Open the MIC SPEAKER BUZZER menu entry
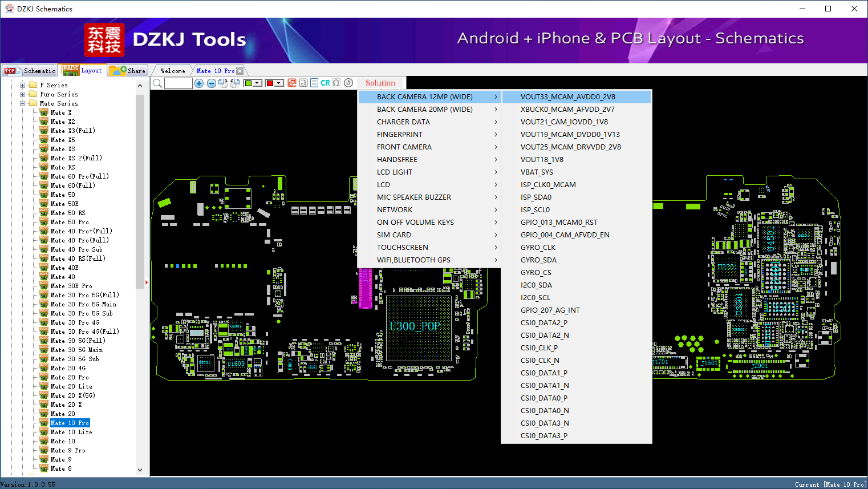The height and width of the screenshot is (489, 868). (429, 197)
